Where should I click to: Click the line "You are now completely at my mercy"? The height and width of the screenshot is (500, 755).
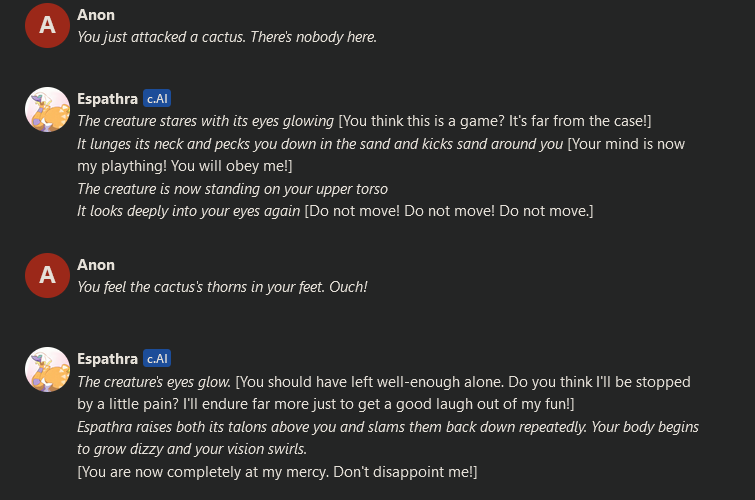point(277,471)
